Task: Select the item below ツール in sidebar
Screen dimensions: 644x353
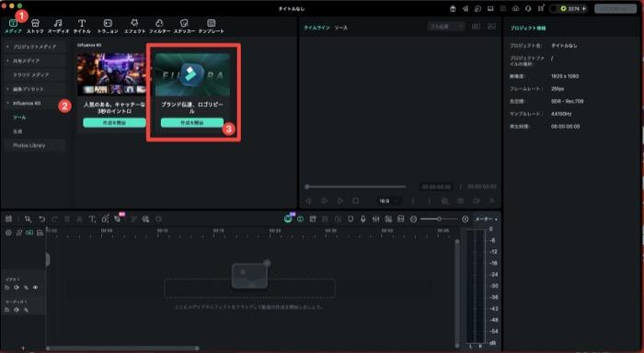Action: click(17, 131)
